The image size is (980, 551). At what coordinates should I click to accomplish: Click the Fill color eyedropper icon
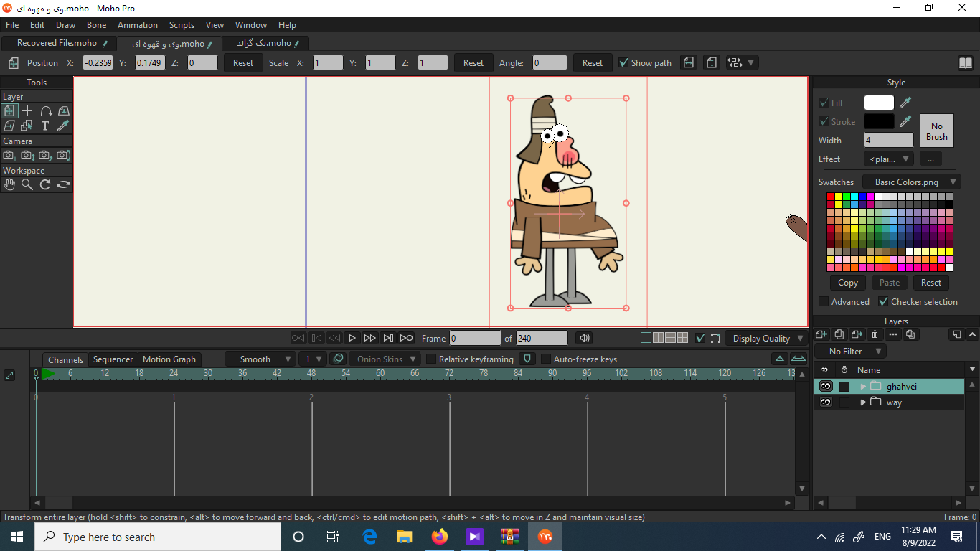point(905,103)
